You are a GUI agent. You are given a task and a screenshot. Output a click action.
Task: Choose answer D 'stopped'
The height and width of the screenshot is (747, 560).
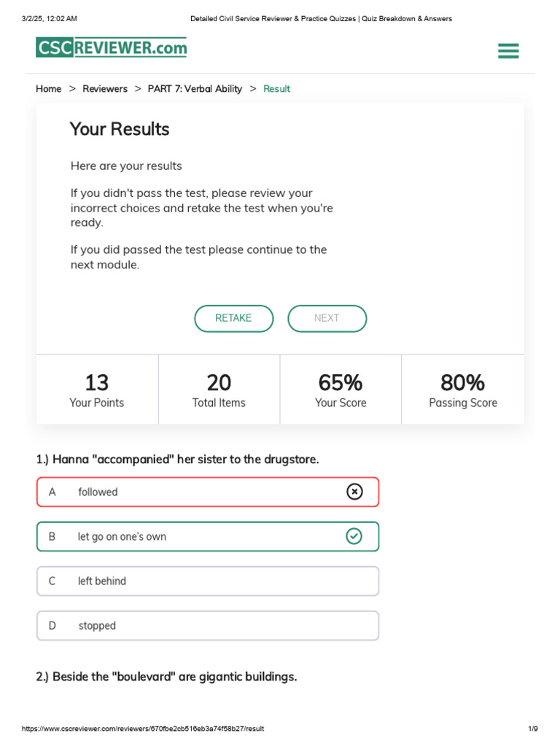coord(208,626)
